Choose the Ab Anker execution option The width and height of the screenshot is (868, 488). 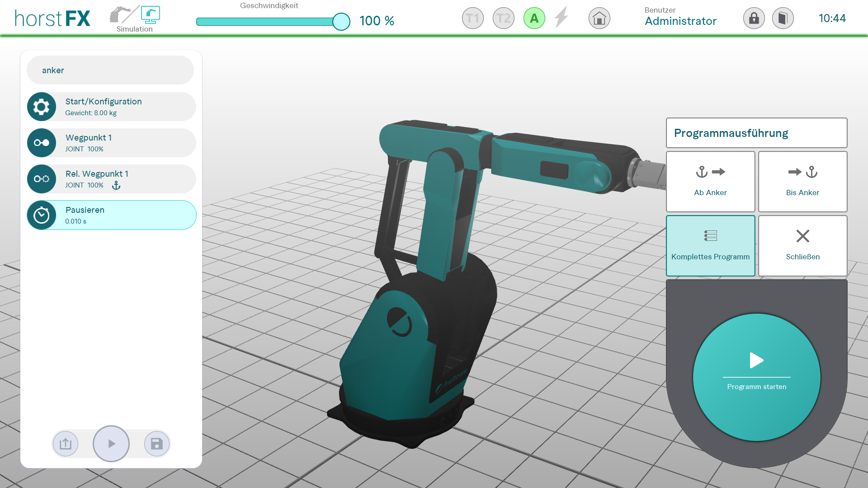710,181
